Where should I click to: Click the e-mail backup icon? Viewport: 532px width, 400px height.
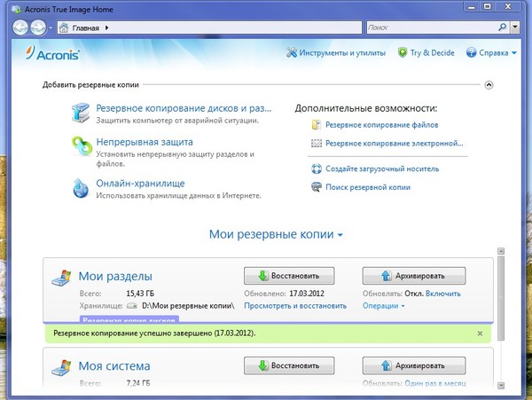pyautogui.click(x=317, y=143)
